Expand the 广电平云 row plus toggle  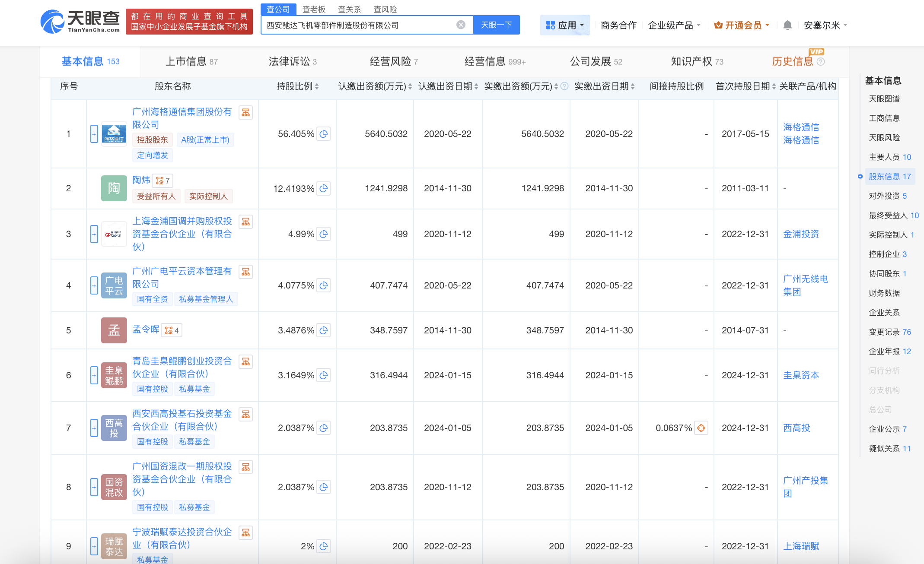click(x=94, y=285)
